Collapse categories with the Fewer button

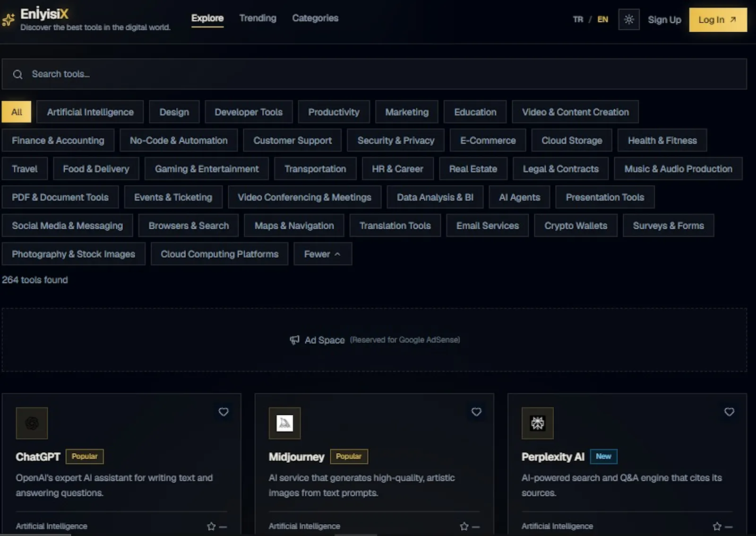point(323,254)
